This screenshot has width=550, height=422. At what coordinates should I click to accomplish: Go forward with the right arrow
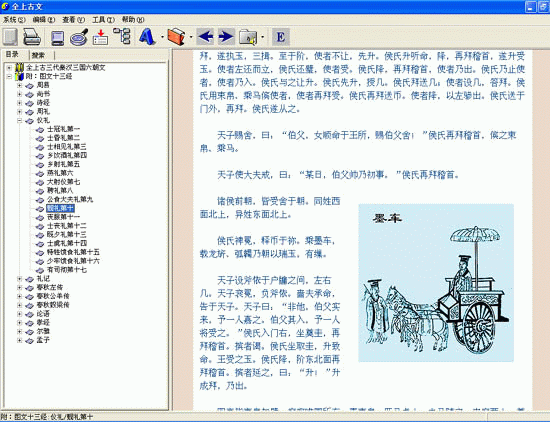tap(226, 36)
